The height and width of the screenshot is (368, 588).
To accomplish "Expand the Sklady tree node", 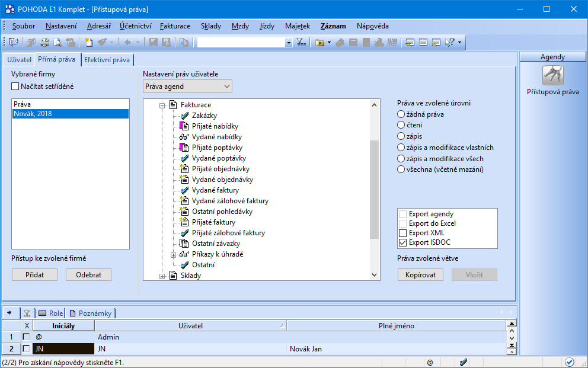I will point(162,276).
